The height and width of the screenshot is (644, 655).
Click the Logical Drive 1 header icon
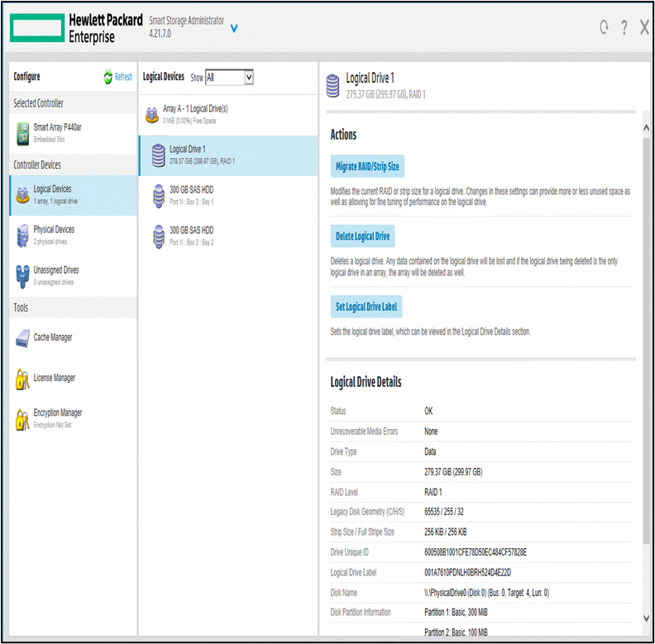point(333,86)
